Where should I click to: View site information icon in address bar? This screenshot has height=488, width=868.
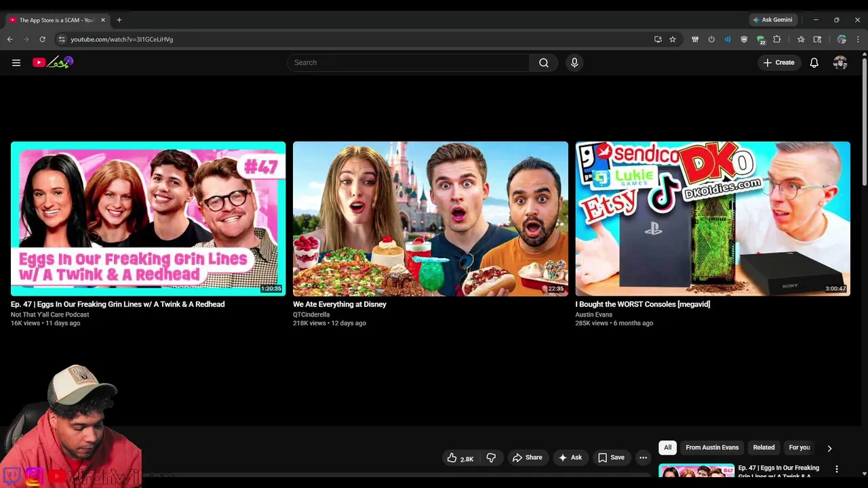[x=62, y=39]
